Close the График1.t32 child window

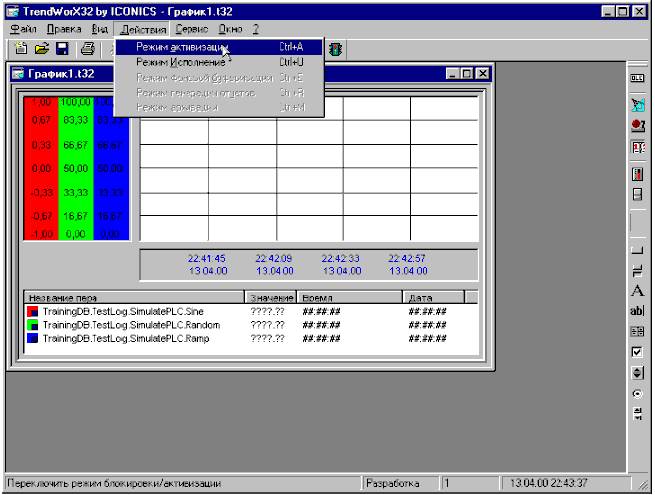pyautogui.click(x=482, y=74)
